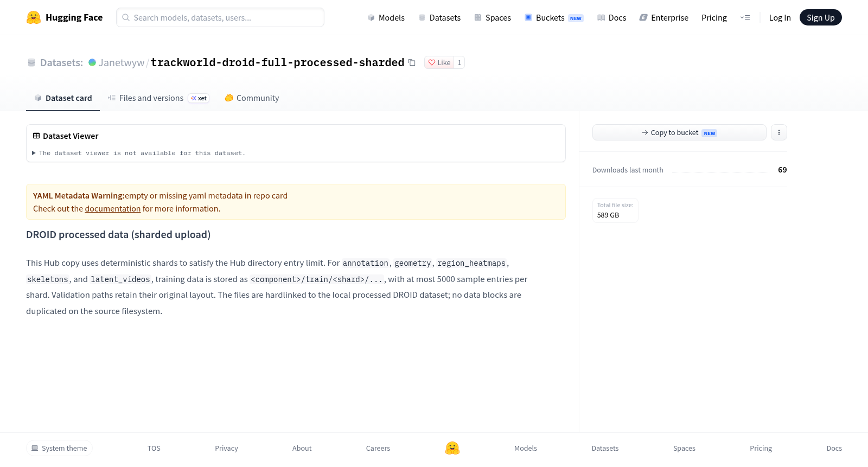Open About footer link
The height and width of the screenshot is (467, 868).
302,448
